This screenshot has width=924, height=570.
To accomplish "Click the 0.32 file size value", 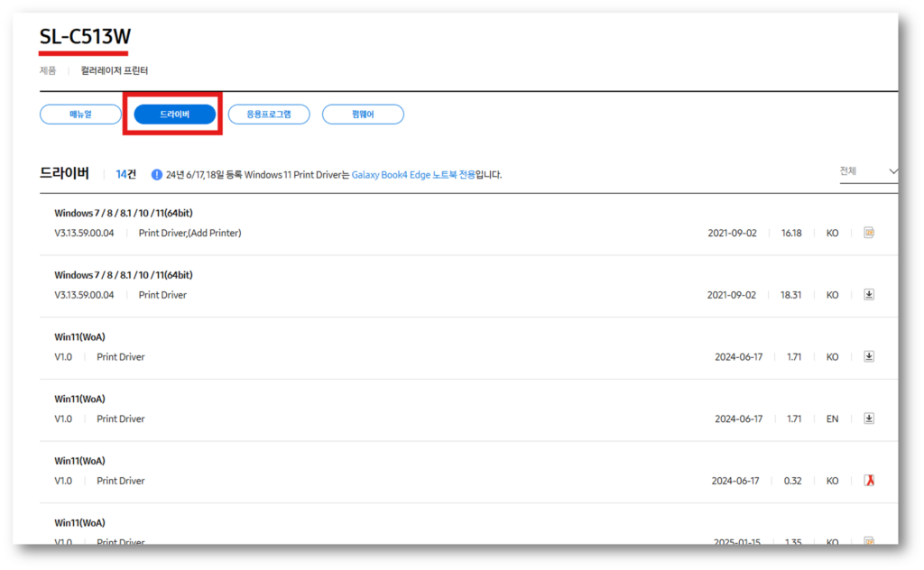I will [792, 481].
